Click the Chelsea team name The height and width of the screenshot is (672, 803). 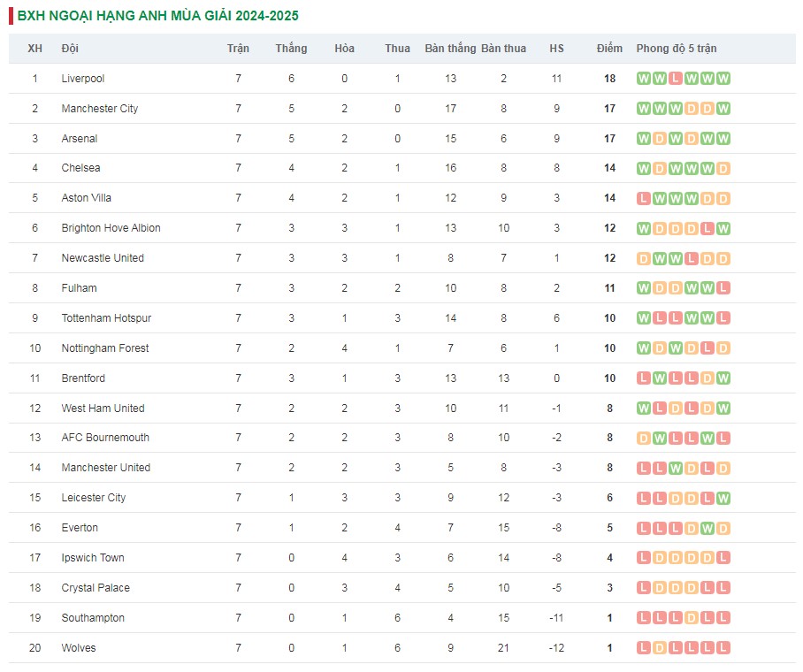(x=80, y=167)
